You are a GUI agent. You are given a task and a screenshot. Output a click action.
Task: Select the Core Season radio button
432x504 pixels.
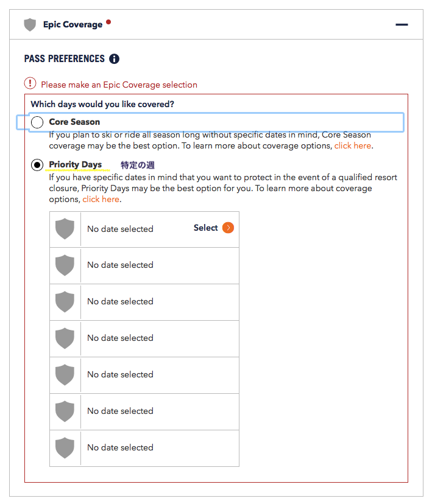[x=37, y=122]
